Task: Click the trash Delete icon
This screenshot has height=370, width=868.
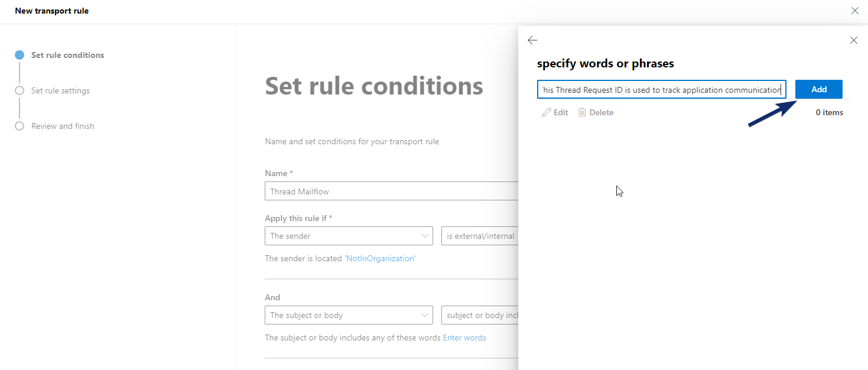Action: click(582, 112)
